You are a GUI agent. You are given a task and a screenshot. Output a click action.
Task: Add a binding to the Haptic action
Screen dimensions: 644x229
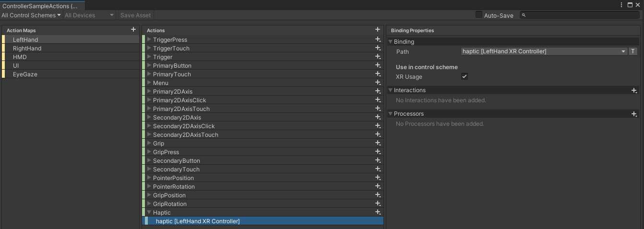tap(378, 212)
